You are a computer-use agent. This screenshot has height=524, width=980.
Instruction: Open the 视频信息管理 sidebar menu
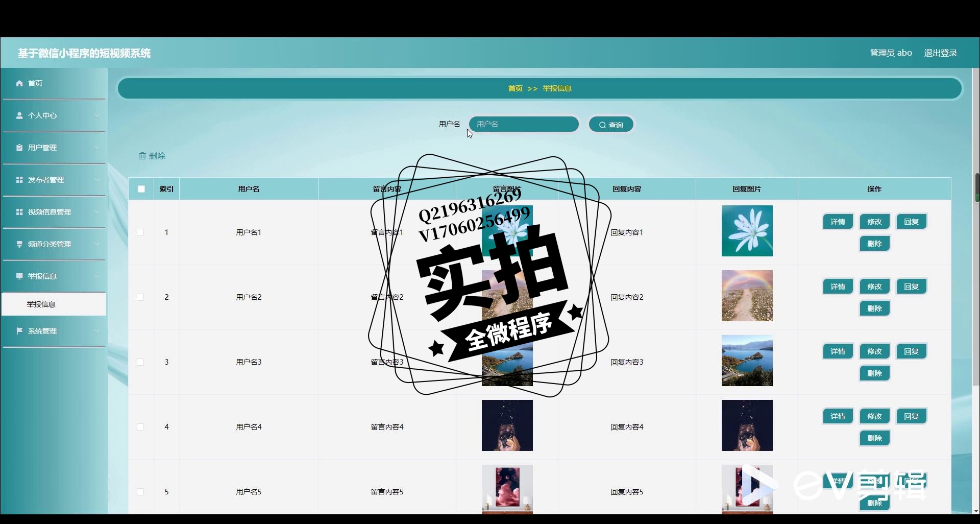[54, 212]
